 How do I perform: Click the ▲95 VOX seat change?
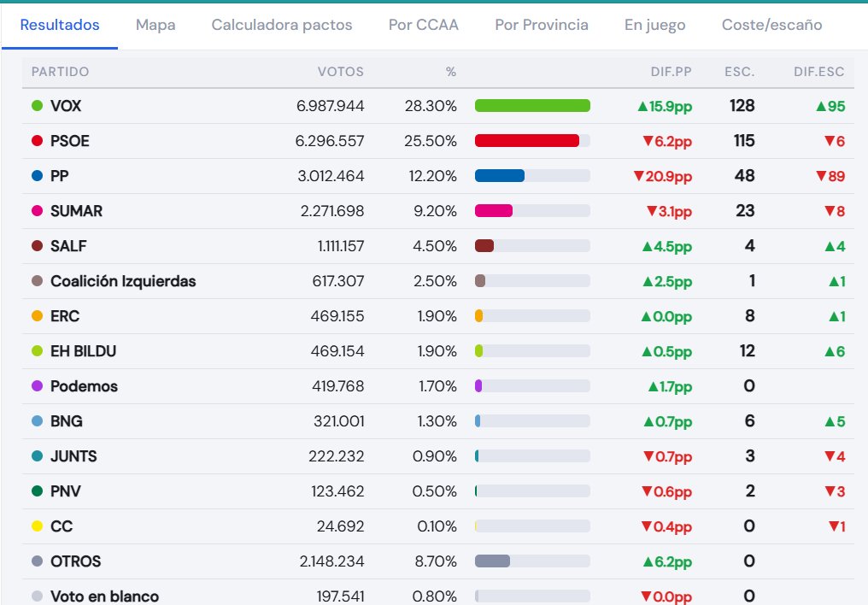pyautogui.click(x=831, y=106)
